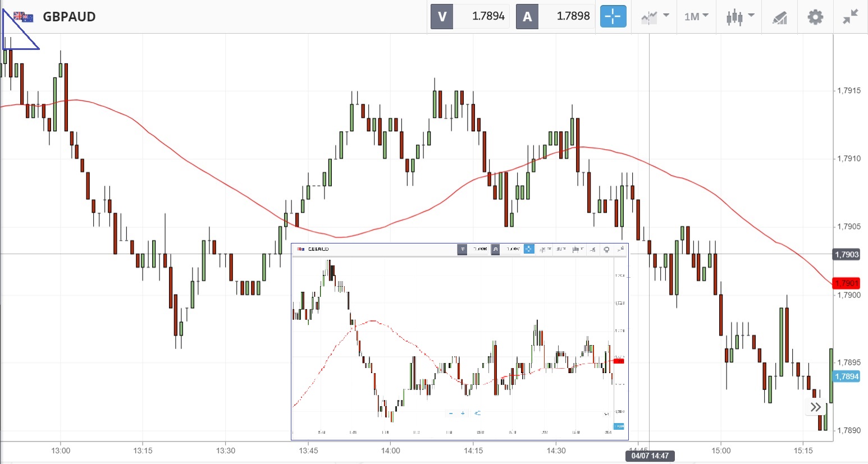The width and height of the screenshot is (868, 464).
Task: Click the double-chevron jump-to-latest button
Action: pos(816,407)
